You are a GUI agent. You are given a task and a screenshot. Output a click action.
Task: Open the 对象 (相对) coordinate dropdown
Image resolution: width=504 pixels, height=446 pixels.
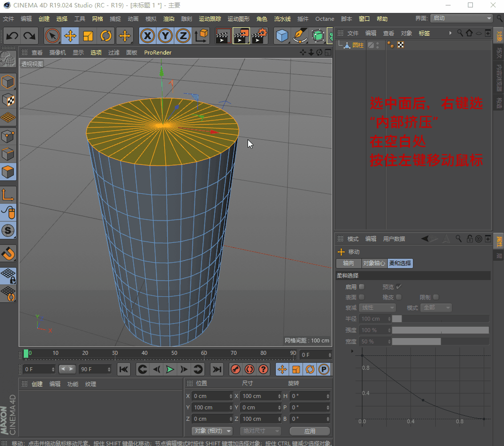pyautogui.click(x=212, y=431)
